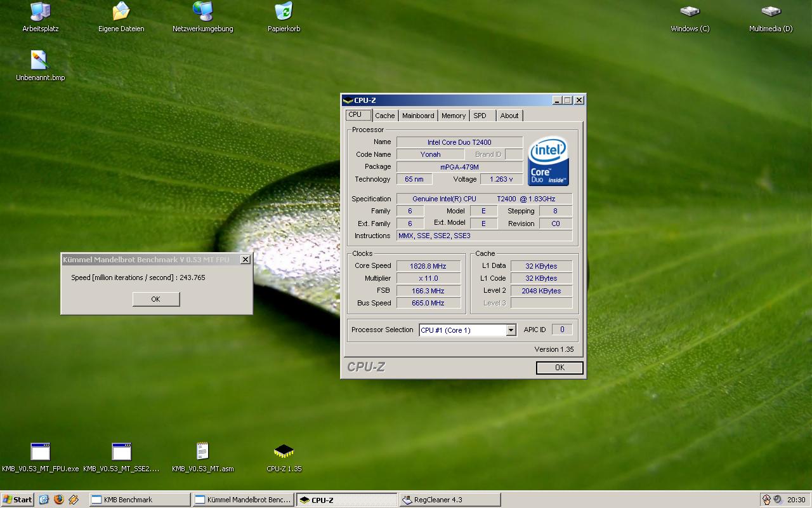Open the Memory tab in CPU-Z

point(453,116)
